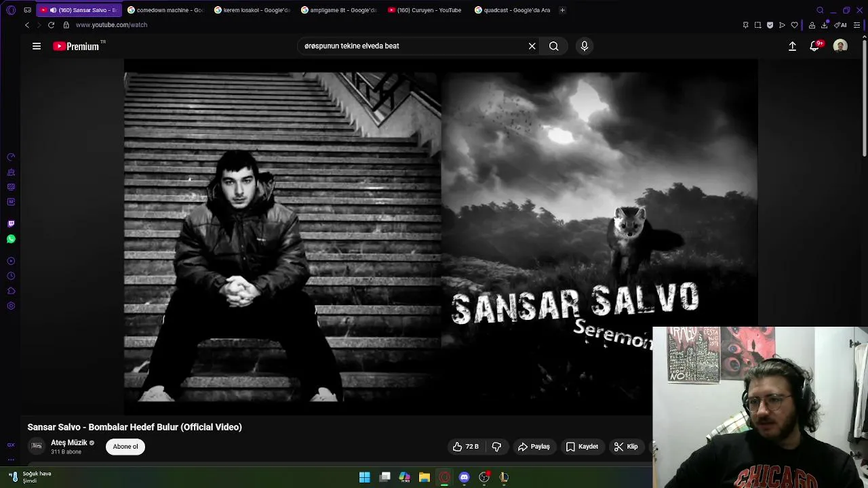Open history clock in Opera sidebar
This screenshot has height=488, width=868.
tap(11, 276)
